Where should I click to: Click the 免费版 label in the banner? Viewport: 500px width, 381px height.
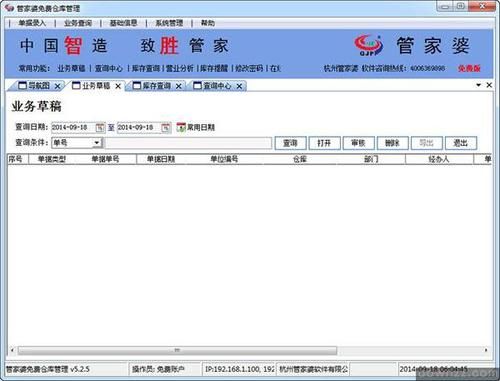pos(469,68)
